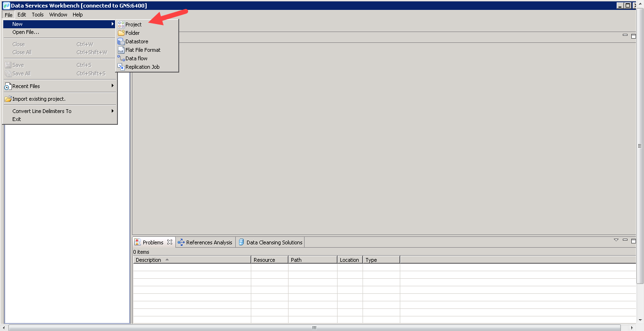644x331 pixels.
Task: Sort by the Description column header
Action: pos(192,260)
